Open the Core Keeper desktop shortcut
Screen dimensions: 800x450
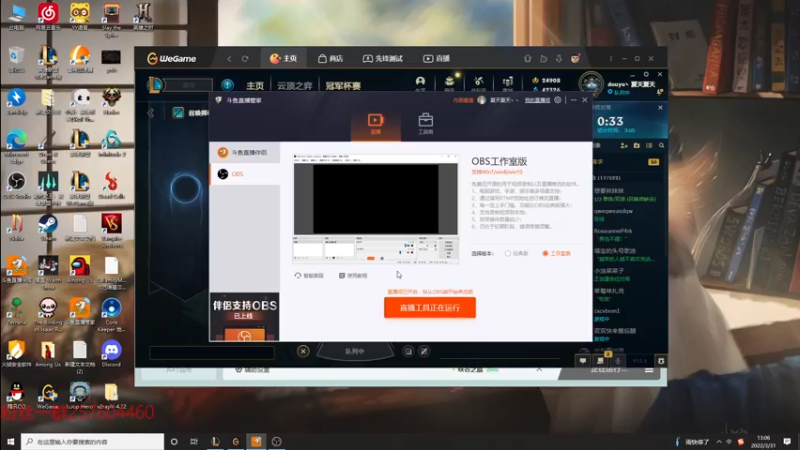click(111, 315)
